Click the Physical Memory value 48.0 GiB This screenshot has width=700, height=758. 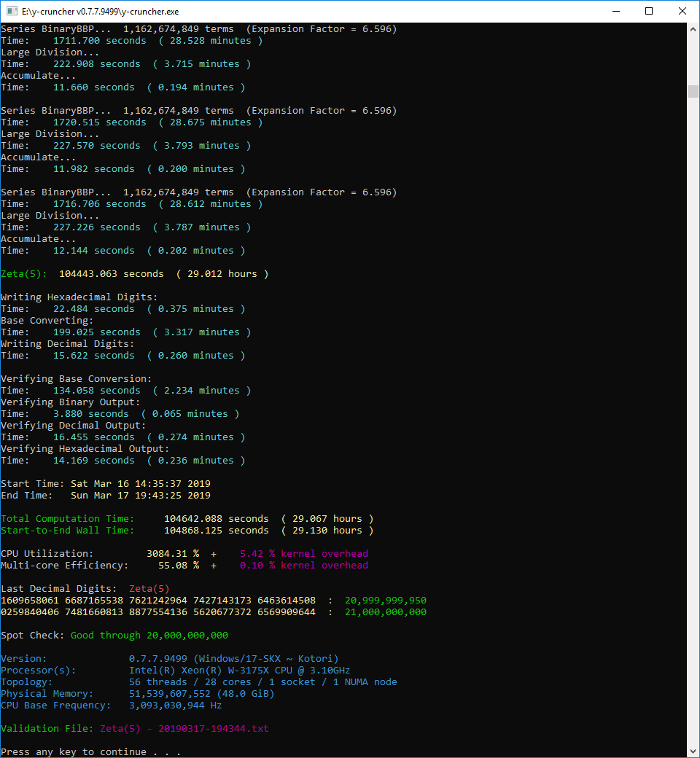[201, 694]
